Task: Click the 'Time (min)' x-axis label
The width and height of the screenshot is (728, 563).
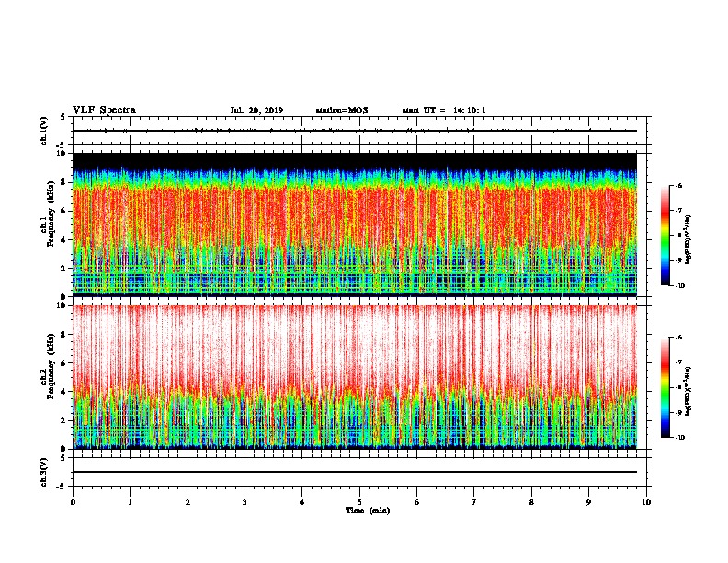Action: (x=368, y=511)
